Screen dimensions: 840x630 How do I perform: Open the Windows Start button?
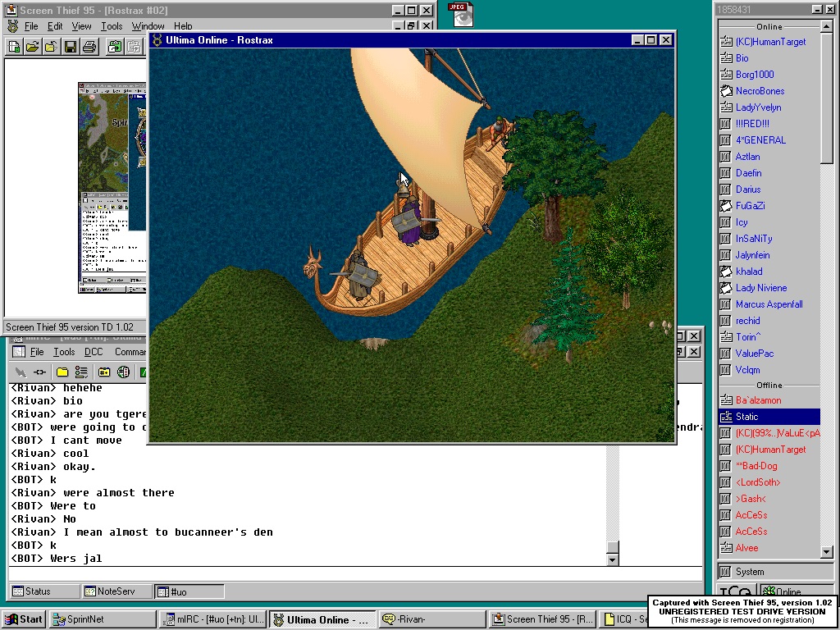click(24, 619)
